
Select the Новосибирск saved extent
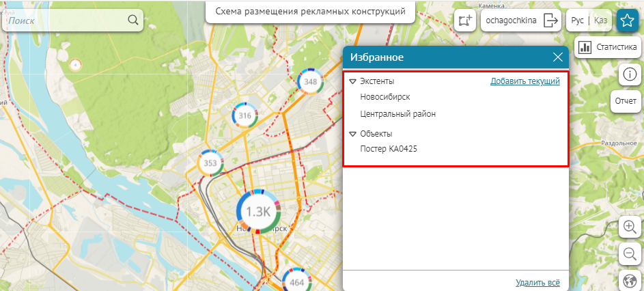(385, 97)
